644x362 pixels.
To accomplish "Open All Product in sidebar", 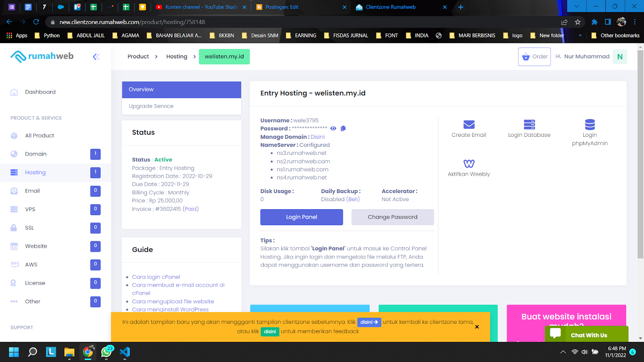I will [x=39, y=136].
